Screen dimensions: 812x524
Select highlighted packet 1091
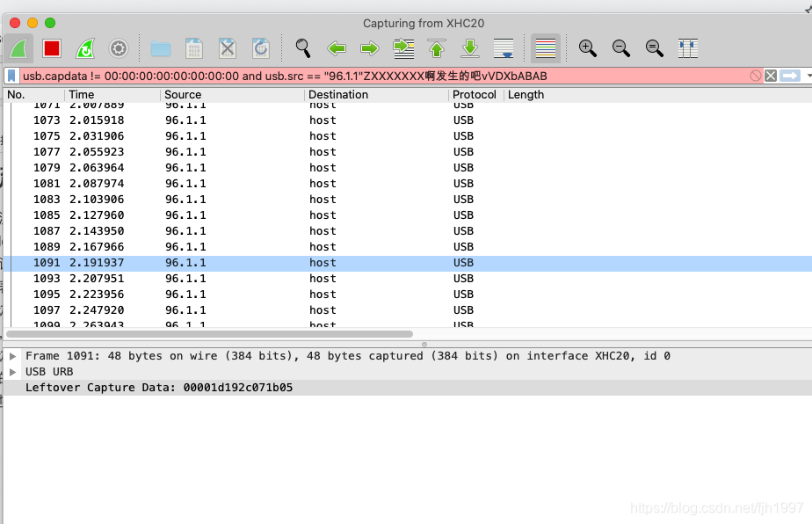[x=407, y=263]
